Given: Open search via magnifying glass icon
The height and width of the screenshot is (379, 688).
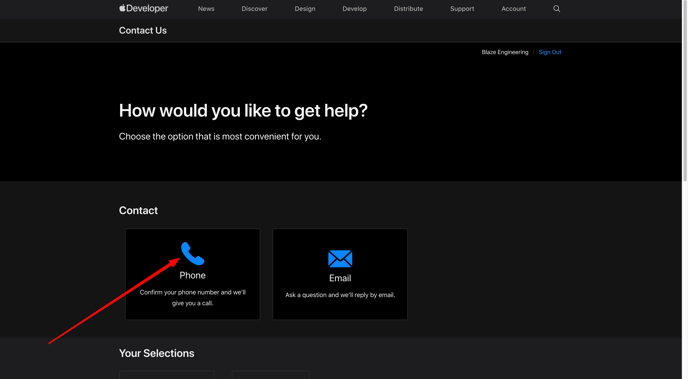Looking at the screenshot, I should click(556, 9).
